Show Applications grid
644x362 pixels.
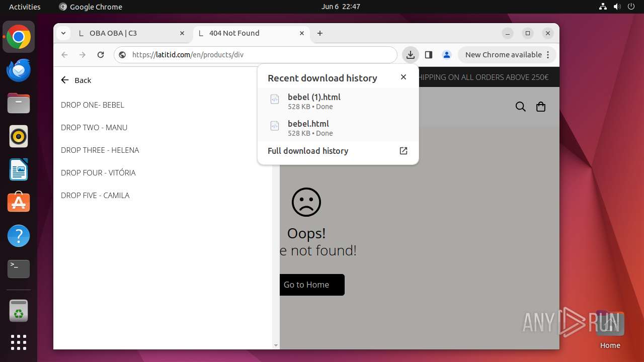[19, 342]
